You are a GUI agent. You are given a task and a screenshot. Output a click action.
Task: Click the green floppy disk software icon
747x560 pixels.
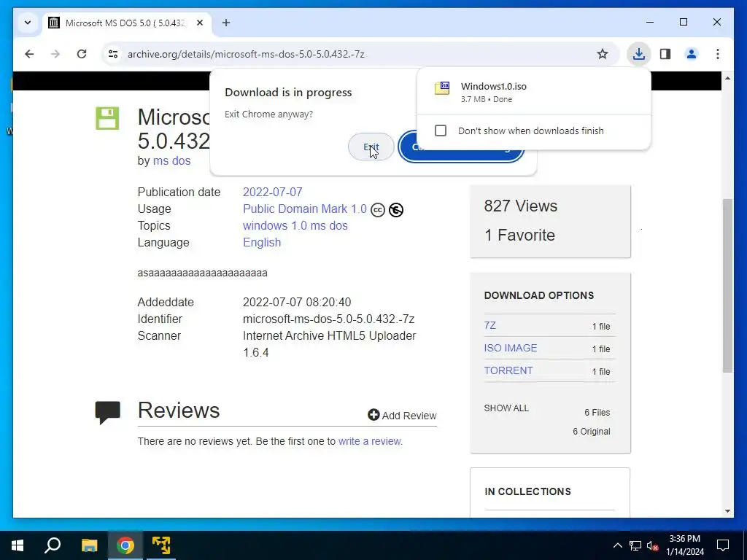(x=107, y=118)
